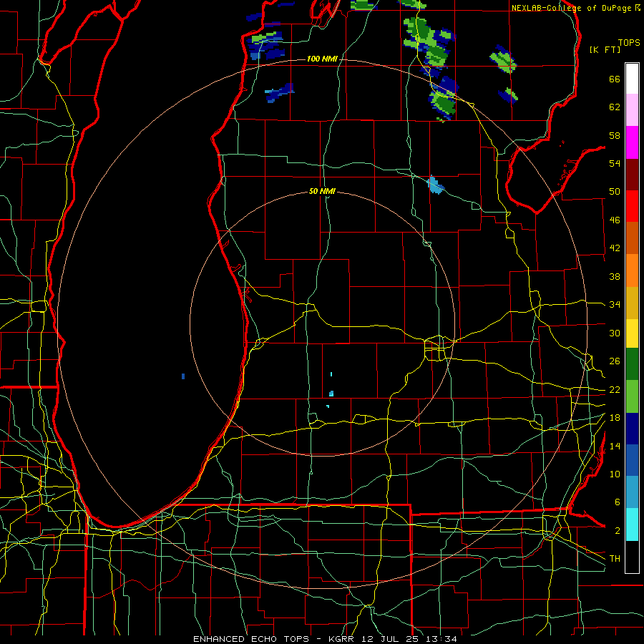Click the "34" legend value
Image resolution: width=644 pixels, height=644 pixels.
[x=615, y=305]
